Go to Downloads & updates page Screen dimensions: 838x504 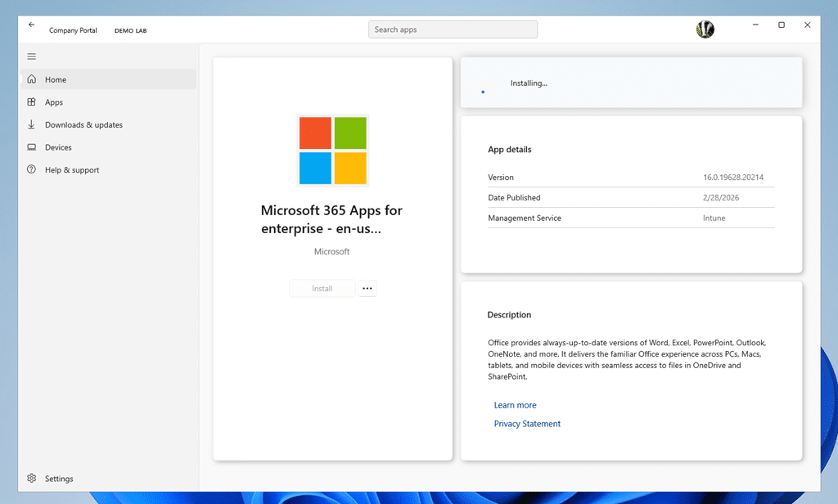83,125
